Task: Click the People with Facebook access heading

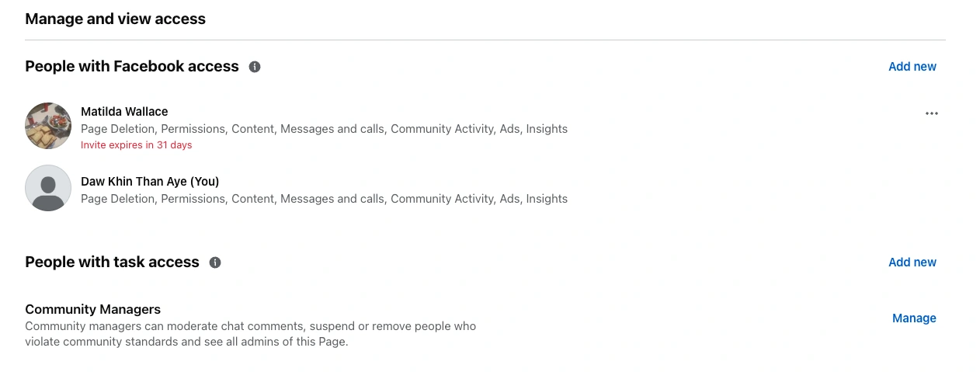Action: coord(132,67)
